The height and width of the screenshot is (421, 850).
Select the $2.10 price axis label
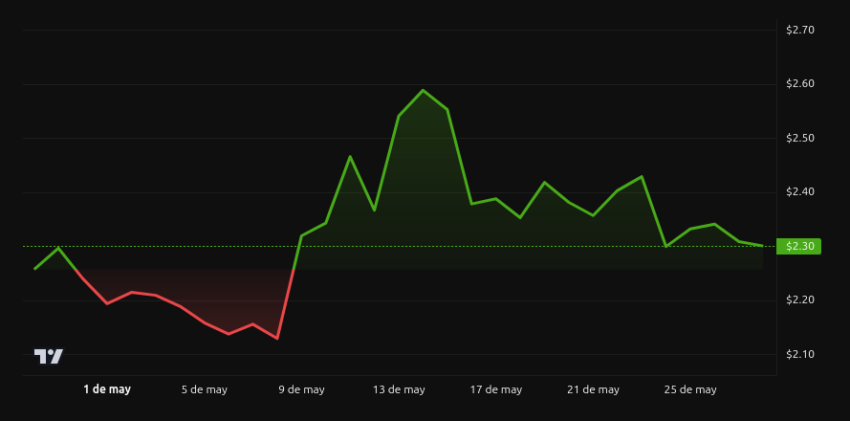(x=800, y=354)
